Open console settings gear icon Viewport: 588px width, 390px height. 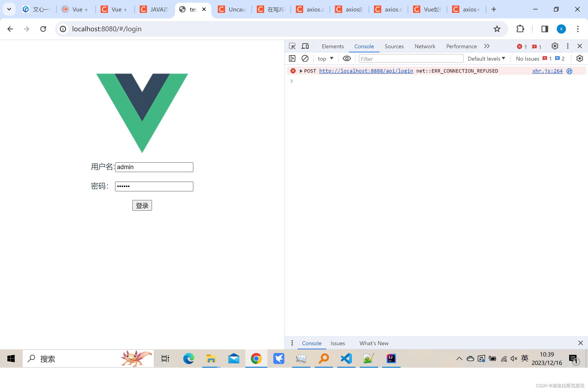(580, 58)
